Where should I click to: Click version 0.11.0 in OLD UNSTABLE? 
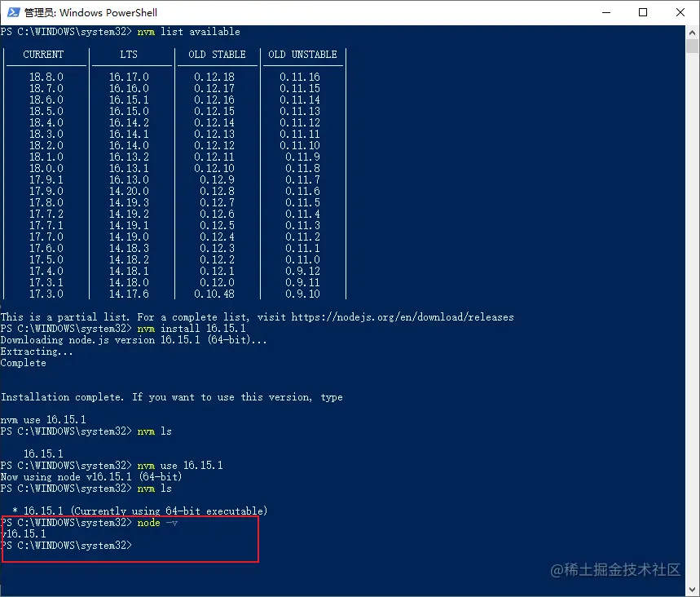pos(302,259)
